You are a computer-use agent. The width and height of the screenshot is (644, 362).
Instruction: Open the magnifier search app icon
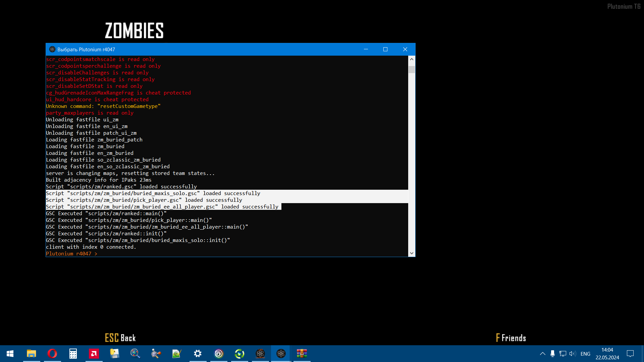click(136, 354)
